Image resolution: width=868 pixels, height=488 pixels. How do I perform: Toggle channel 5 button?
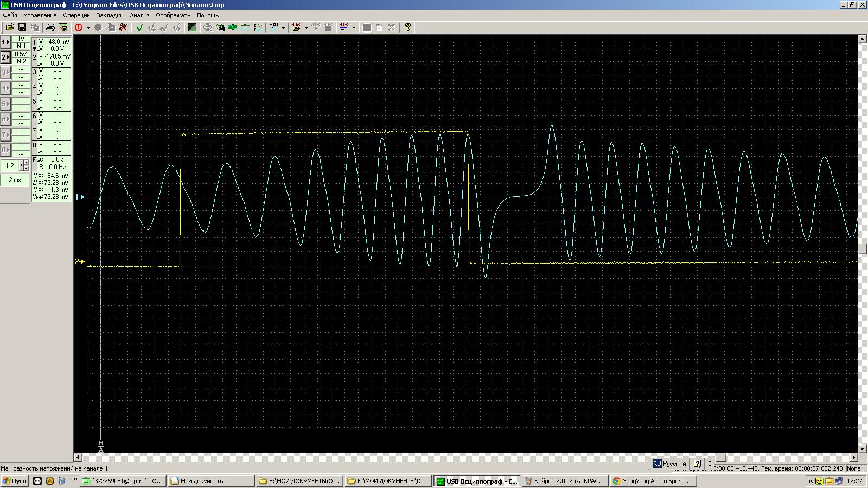5,104
